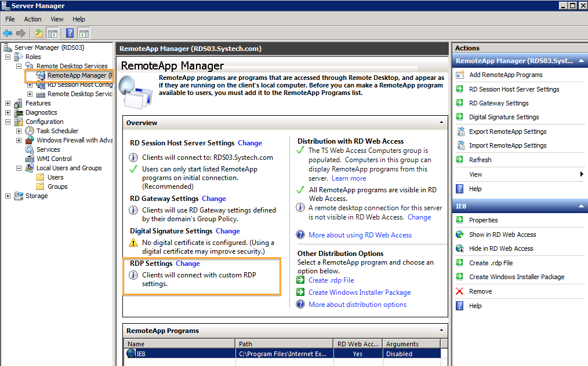The image size is (588, 366).
Task: Open the Help menu in menu bar
Action: tap(79, 19)
